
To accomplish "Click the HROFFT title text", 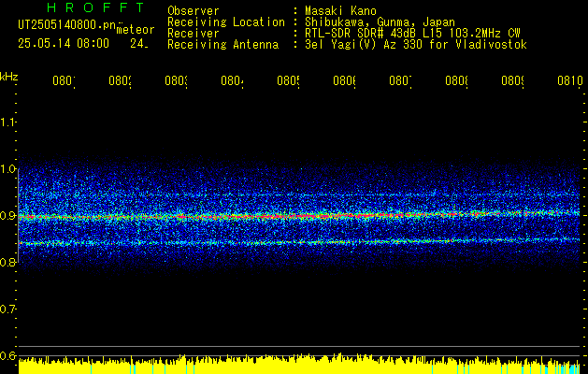I will 96,7.
